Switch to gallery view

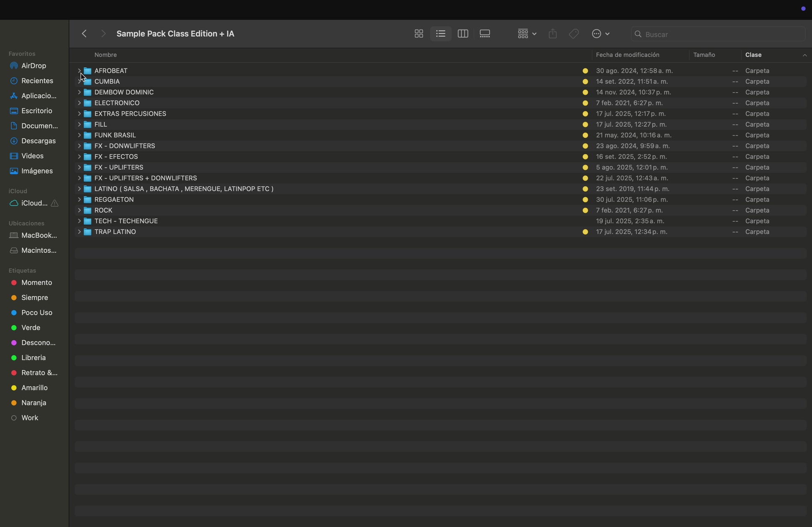click(x=484, y=34)
